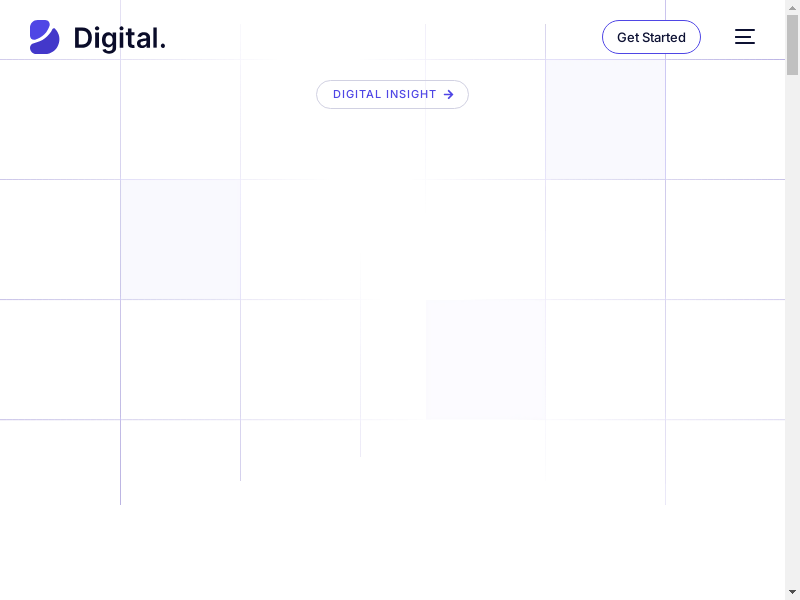This screenshot has height=600, width=800.
Task: Click the vertical scrollbar thumb
Action: coord(792,45)
